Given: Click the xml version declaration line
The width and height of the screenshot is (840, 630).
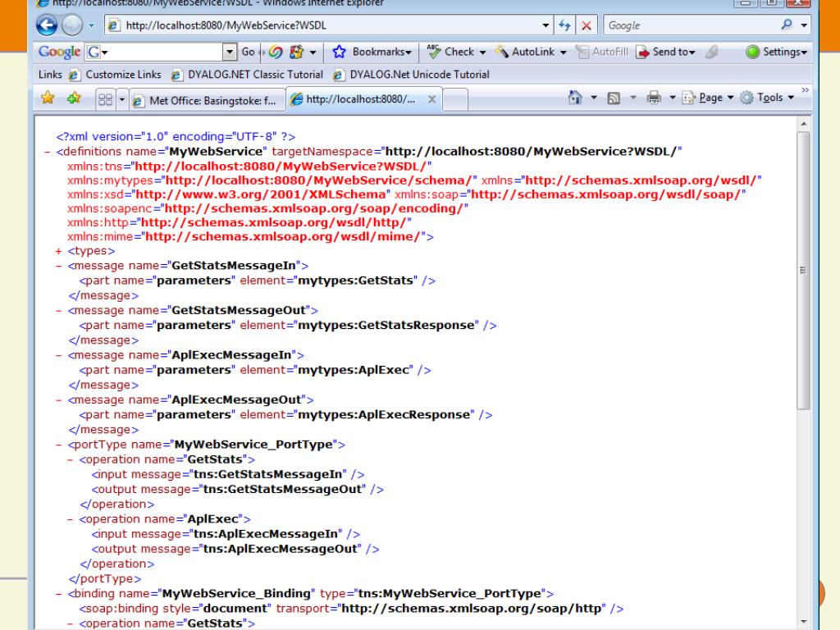Looking at the screenshot, I should 176,137.
